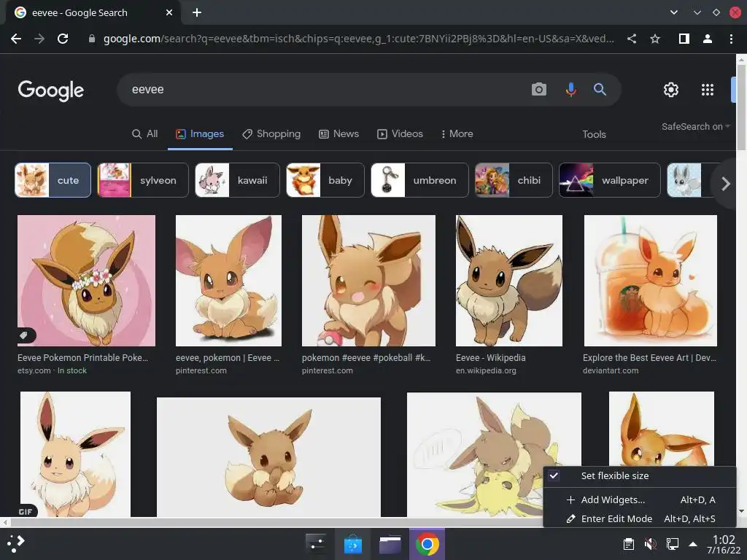The width and height of the screenshot is (747, 560).
Task: Open the share page icon
Action: pos(632,39)
